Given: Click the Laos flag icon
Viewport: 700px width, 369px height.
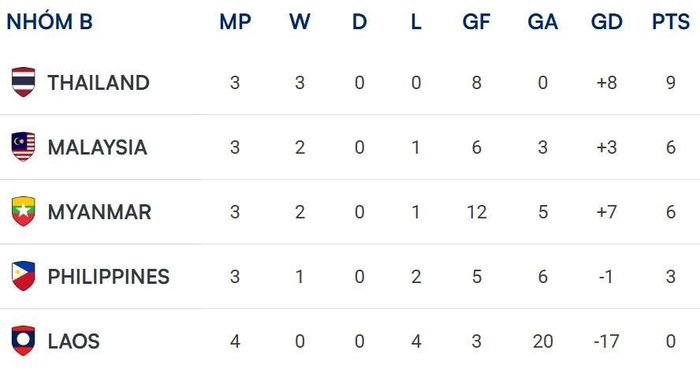Looking at the screenshot, I should [x=23, y=341].
